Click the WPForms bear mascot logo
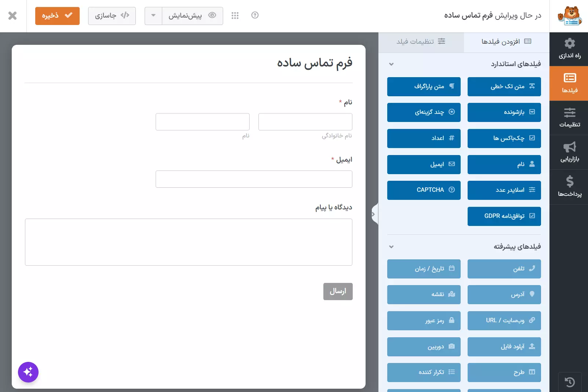588x392 pixels. [x=569, y=16]
